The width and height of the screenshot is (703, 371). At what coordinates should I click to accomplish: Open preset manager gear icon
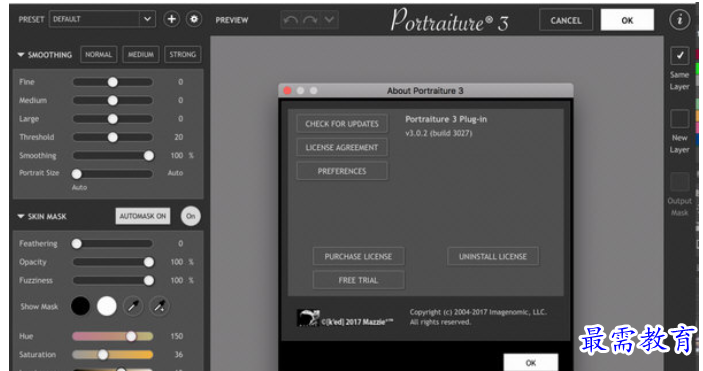coord(194,19)
